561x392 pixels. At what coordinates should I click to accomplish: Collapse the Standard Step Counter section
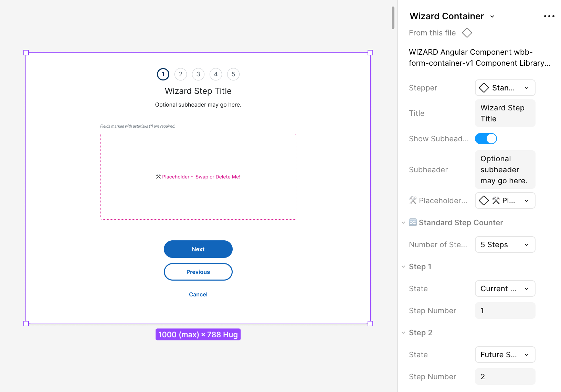(403, 222)
